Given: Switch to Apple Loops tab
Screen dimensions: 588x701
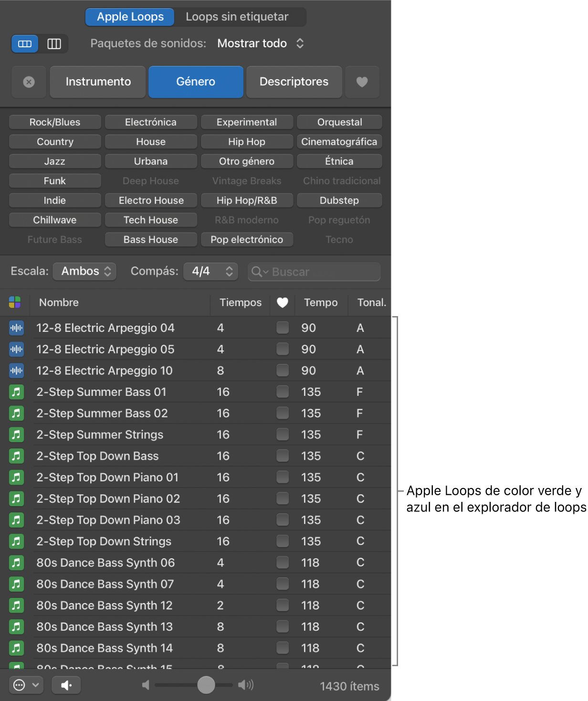Looking at the screenshot, I should pyautogui.click(x=130, y=17).
